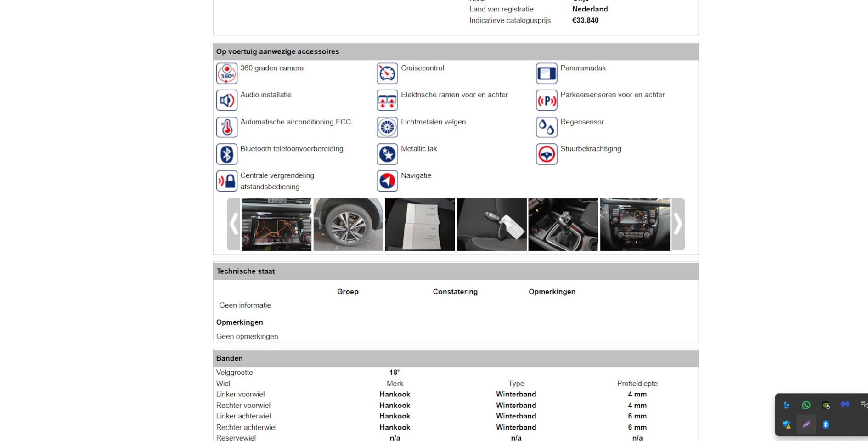
Task: Open Malwarebytes from the system tray
Action: 845,405
